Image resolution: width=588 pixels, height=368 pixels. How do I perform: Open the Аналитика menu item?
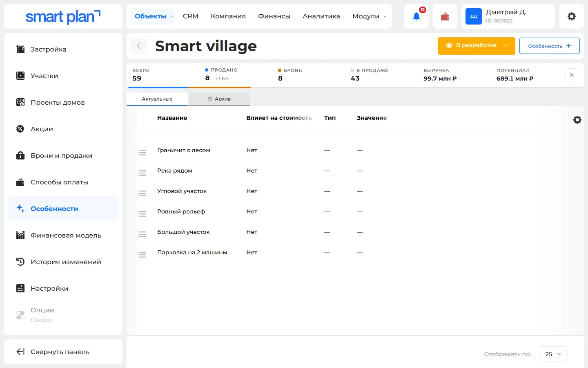(x=321, y=16)
